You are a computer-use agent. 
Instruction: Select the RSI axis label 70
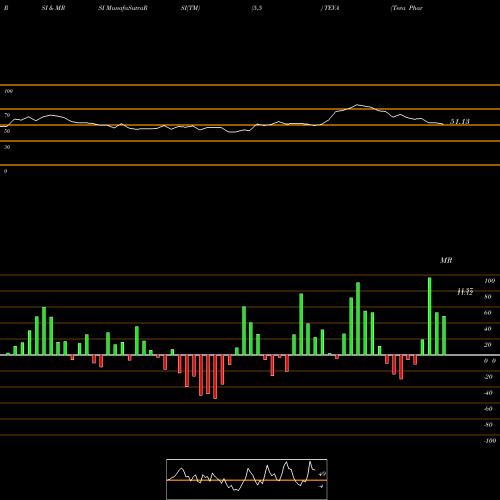(x=7, y=115)
